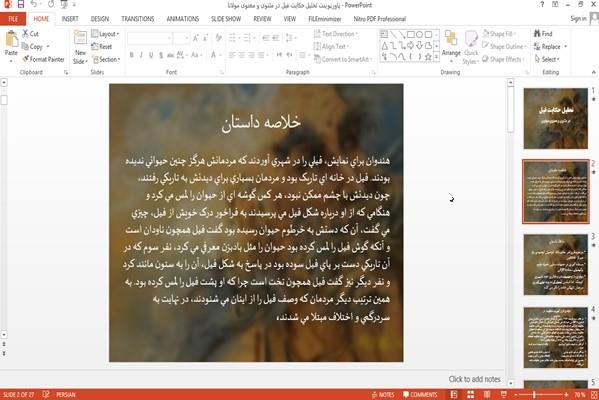Open Shape Outline dropdown

(x=505, y=46)
